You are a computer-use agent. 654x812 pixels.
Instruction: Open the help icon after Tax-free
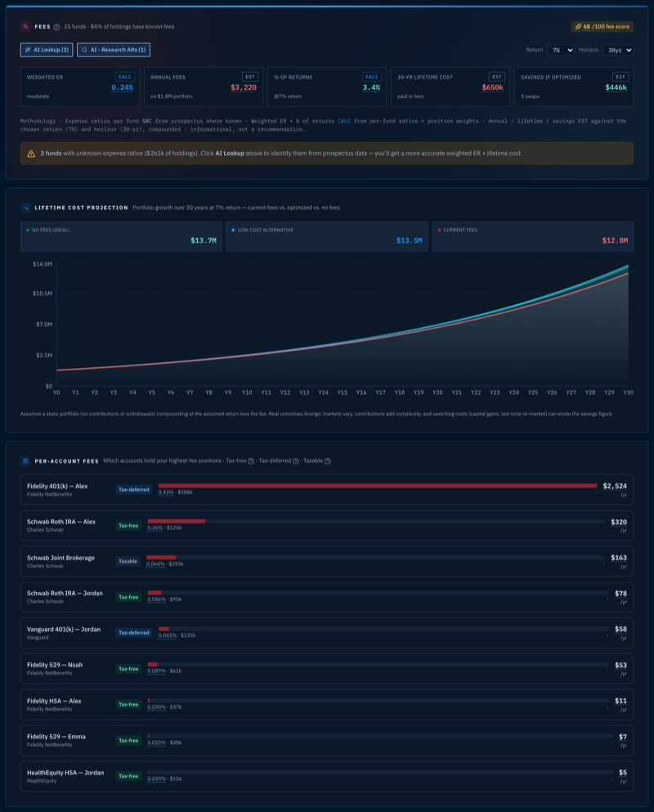click(x=251, y=461)
